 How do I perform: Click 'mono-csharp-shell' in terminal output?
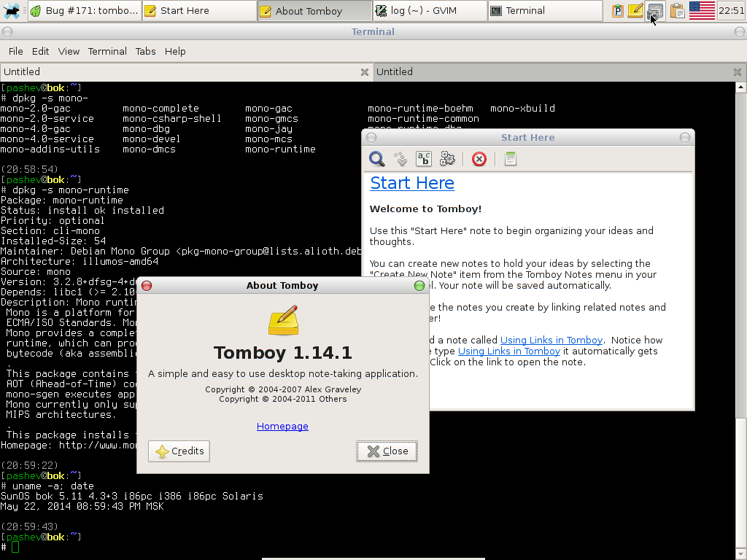tap(172, 119)
